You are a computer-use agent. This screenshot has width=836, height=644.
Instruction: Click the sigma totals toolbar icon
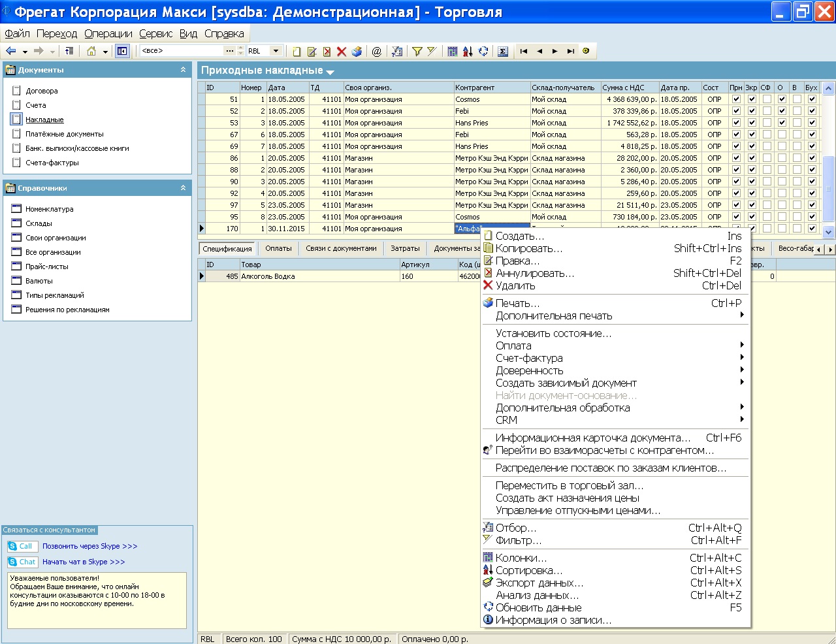click(503, 51)
